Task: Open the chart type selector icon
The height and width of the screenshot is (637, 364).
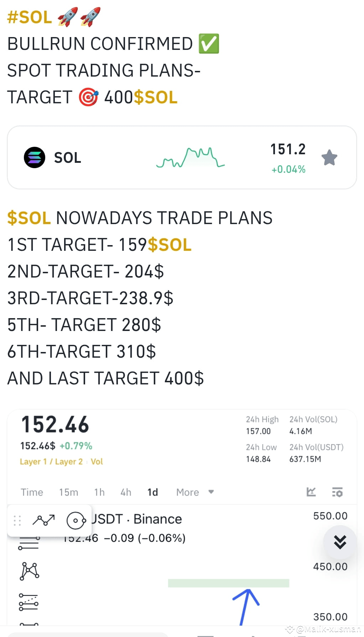Action: [x=312, y=492]
